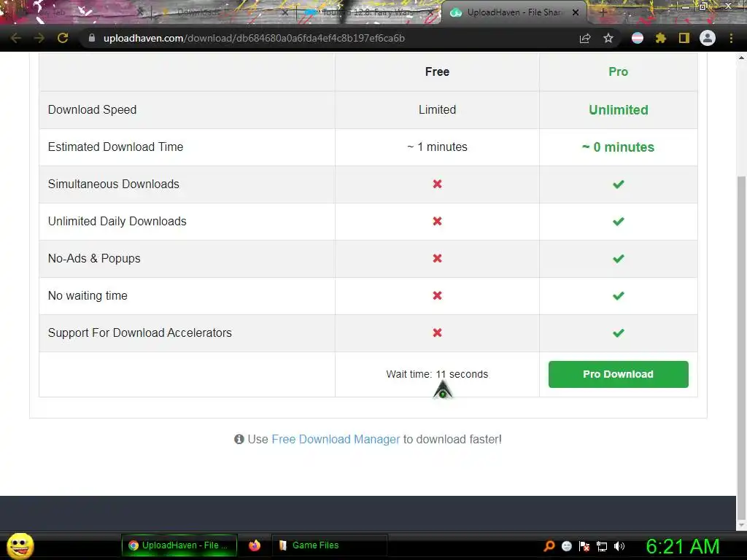Click the 6:21 AM taskbar clock

682,546
